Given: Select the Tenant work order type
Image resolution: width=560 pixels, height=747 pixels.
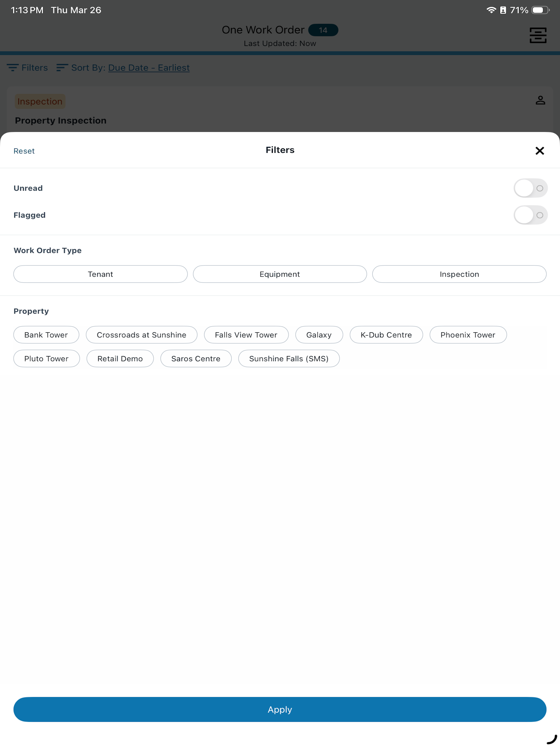Looking at the screenshot, I should click(x=100, y=274).
